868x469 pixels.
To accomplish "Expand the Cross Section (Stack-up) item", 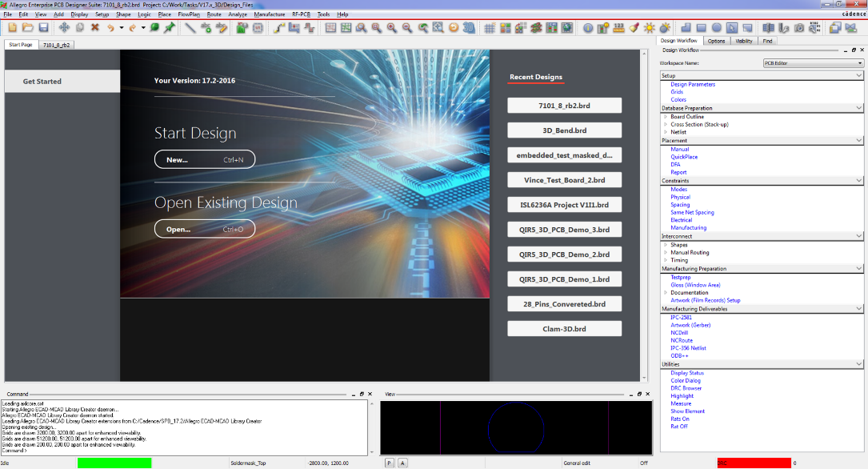I will pyautogui.click(x=666, y=125).
